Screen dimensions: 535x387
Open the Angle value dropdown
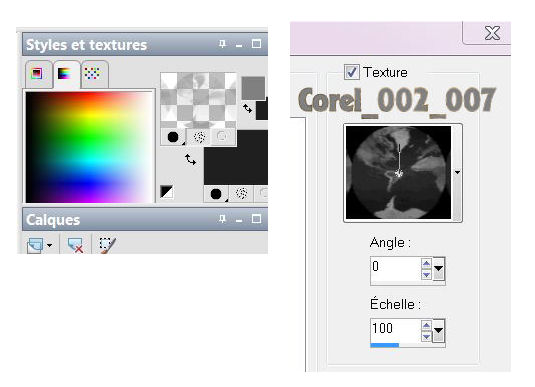[439, 269]
